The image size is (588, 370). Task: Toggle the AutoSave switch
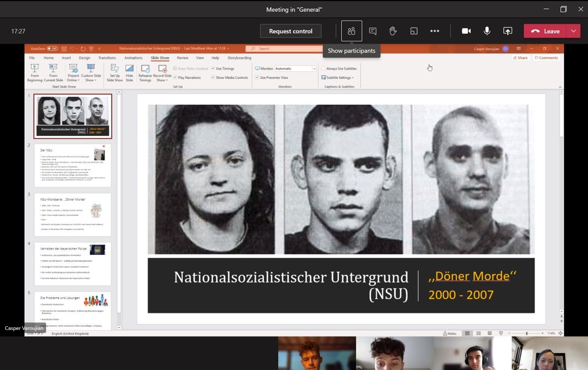pyautogui.click(x=52, y=49)
